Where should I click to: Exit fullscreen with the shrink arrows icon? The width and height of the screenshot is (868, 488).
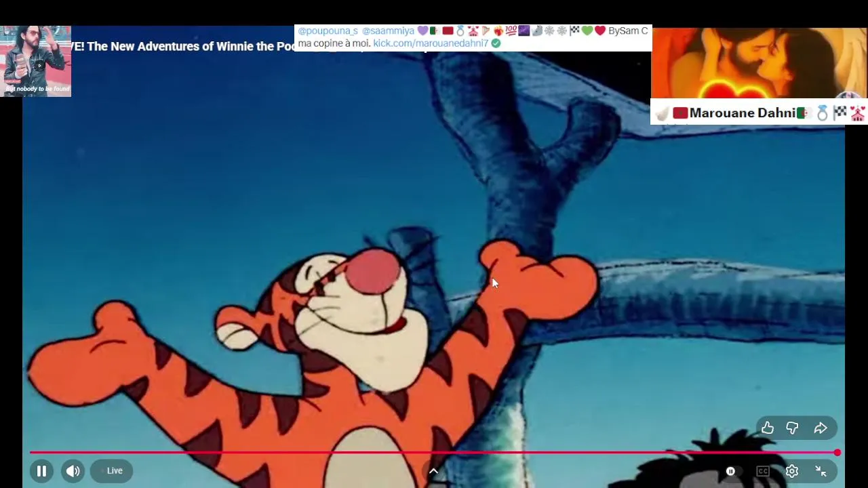coord(821,471)
